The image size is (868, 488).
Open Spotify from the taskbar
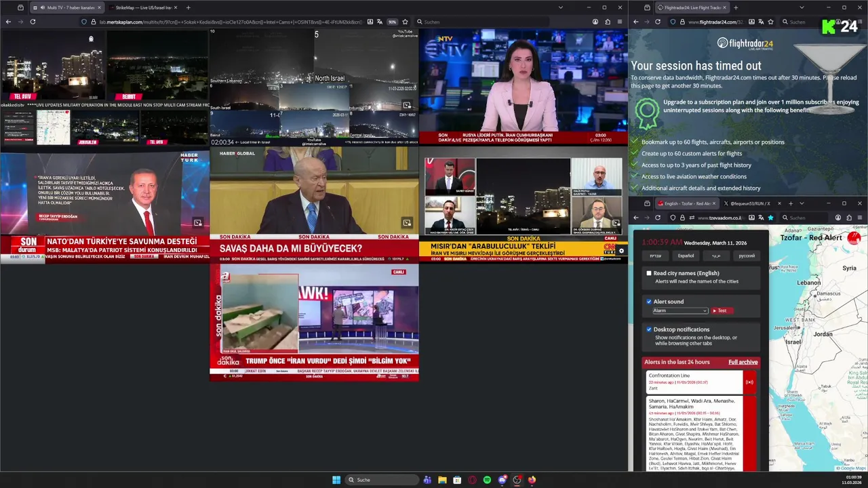tap(487, 480)
